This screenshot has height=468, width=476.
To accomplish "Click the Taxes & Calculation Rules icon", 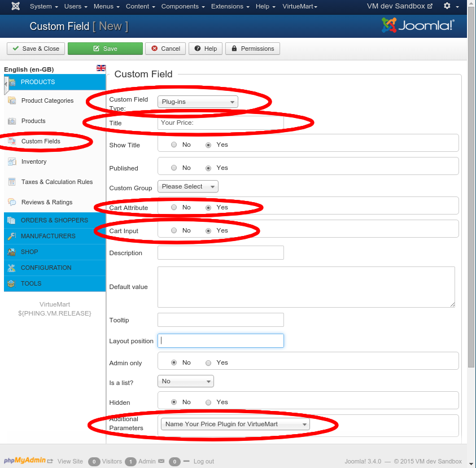I will tap(12, 182).
